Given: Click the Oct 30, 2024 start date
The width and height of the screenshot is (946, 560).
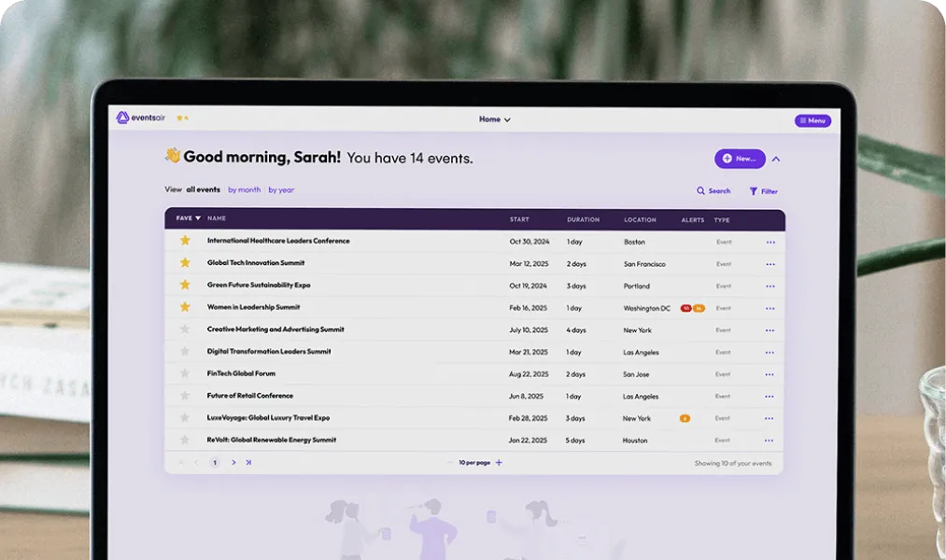Looking at the screenshot, I should pyautogui.click(x=529, y=241).
